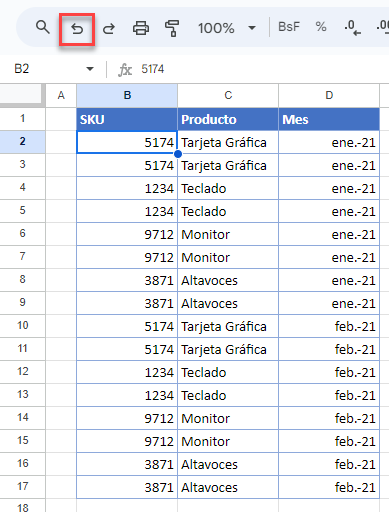Select Teclado in row 12
Viewport: 389px width, 512px height.
(x=228, y=372)
